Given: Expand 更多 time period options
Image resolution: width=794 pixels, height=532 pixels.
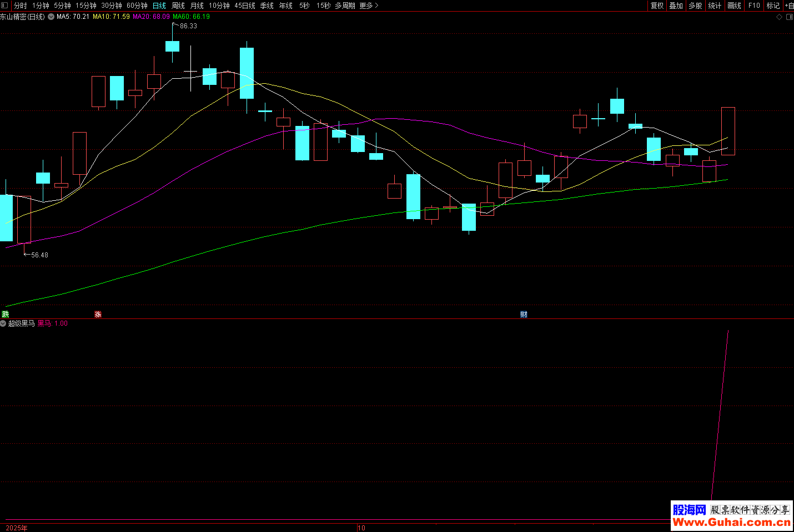Looking at the screenshot, I should 369,6.
